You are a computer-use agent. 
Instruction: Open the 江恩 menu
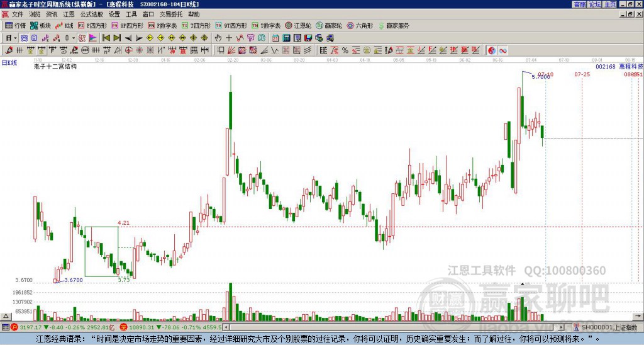(69, 14)
